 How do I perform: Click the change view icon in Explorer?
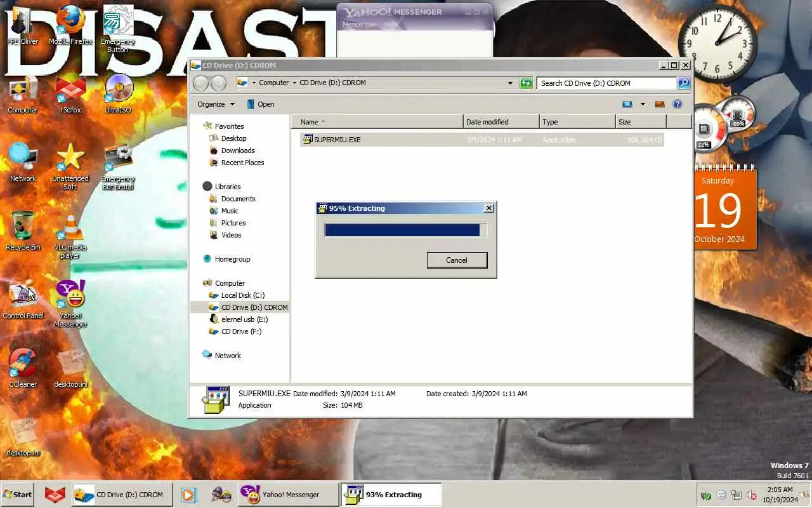(x=627, y=104)
